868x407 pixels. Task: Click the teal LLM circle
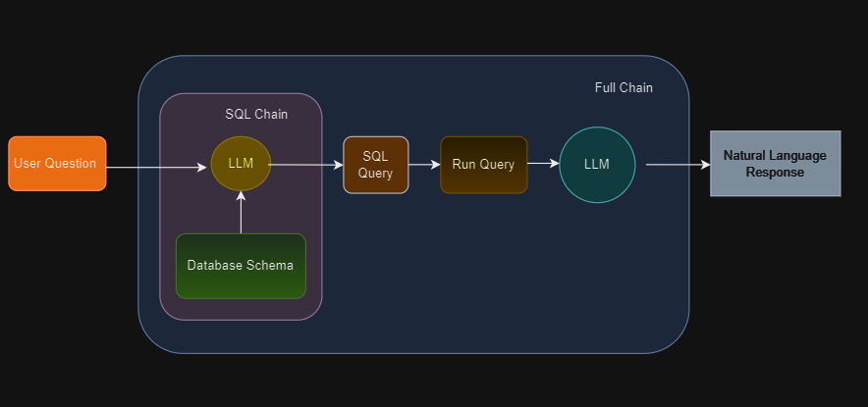(x=597, y=165)
